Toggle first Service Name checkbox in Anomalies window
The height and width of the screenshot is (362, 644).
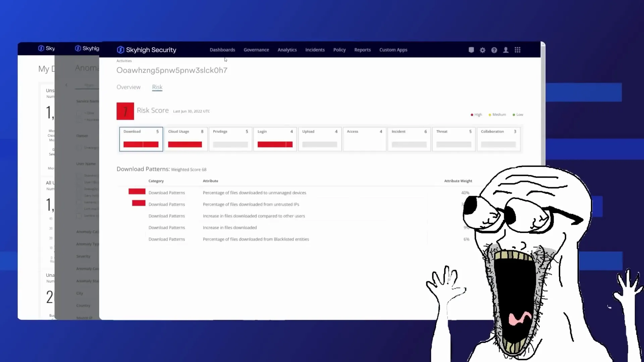pyautogui.click(x=79, y=113)
